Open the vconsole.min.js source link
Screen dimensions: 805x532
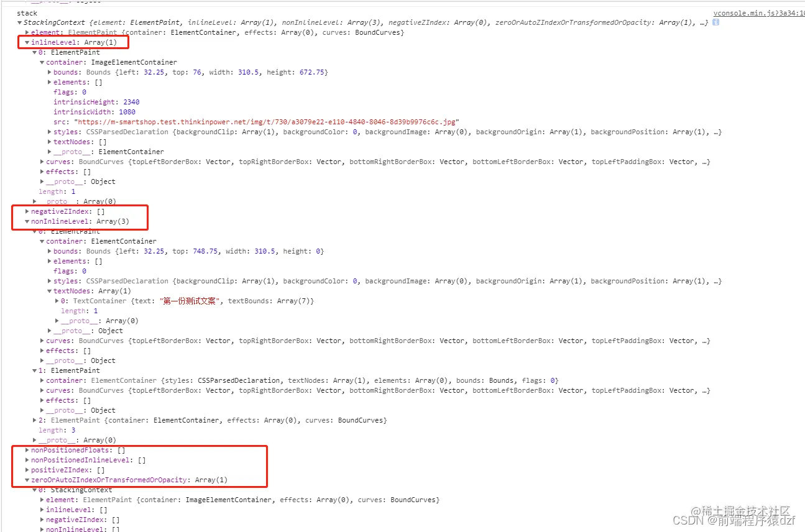point(758,12)
